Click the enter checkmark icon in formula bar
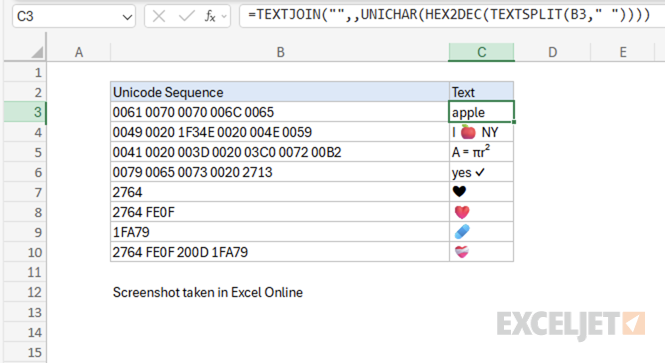 186,16
